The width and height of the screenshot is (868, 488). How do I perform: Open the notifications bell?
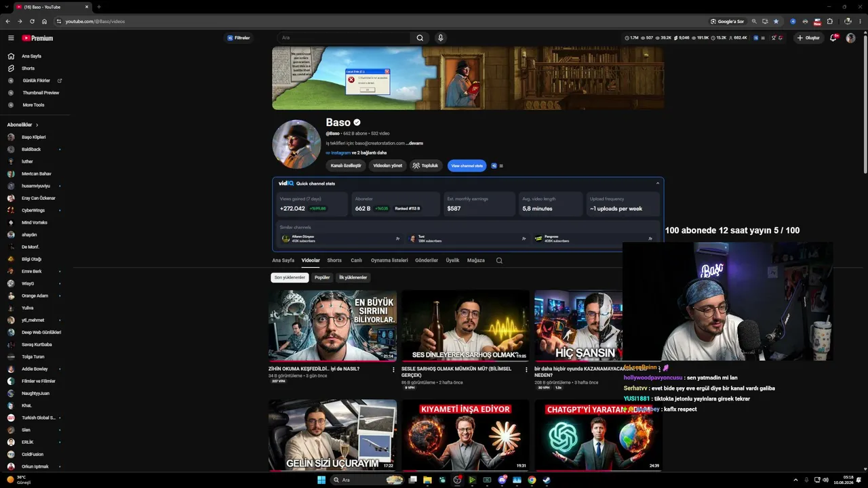[833, 38]
